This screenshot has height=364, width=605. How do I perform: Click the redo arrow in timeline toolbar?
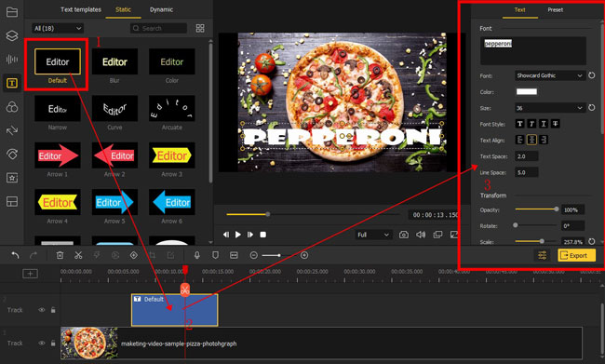tap(34, 255)
